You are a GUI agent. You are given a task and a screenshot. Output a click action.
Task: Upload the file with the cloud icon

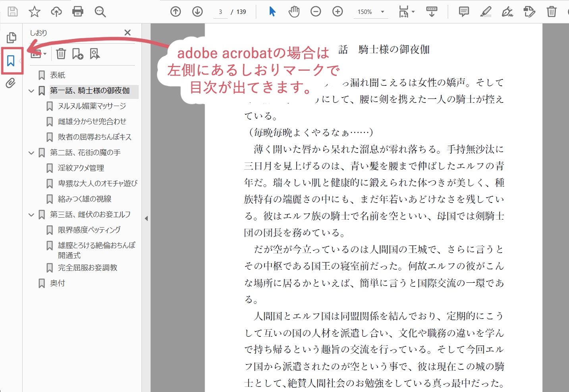(56, 12)
